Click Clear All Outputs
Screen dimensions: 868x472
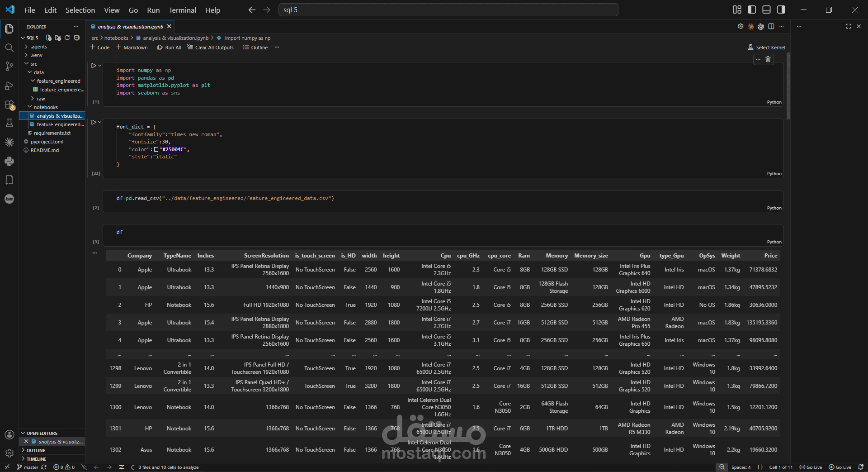point(210,48)
